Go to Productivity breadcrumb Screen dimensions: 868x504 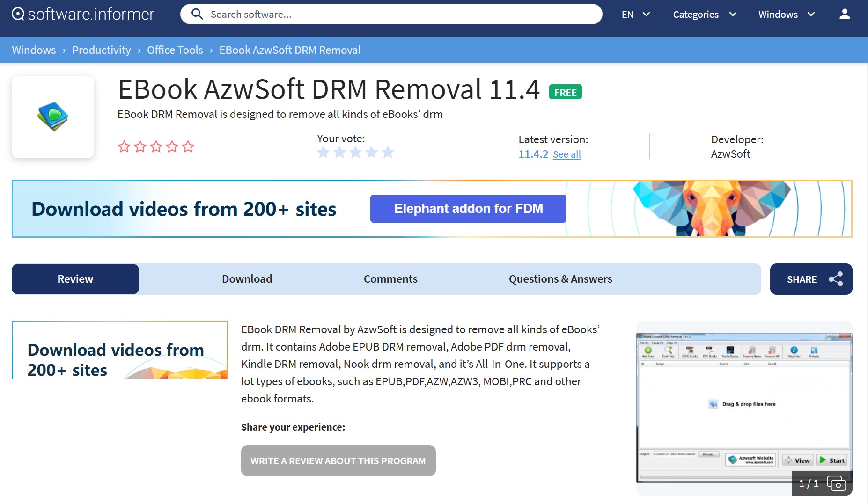tap(102, 50)
